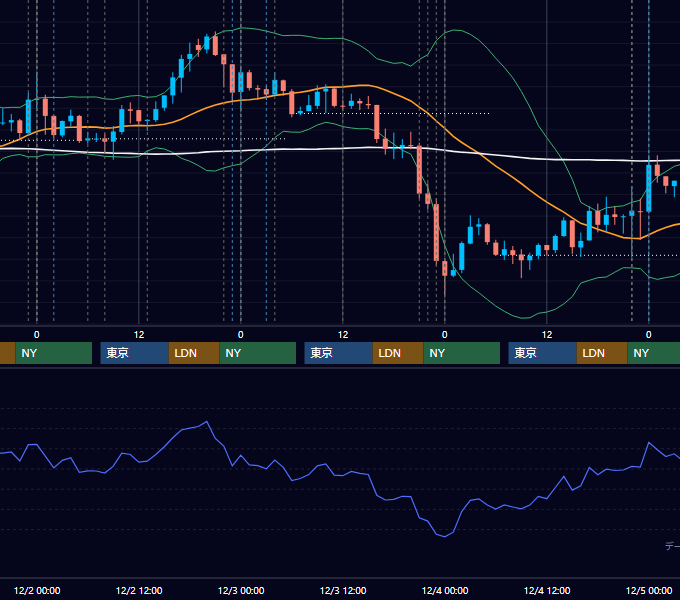Select the blue oscillator line in lower pane

point(377,494)
